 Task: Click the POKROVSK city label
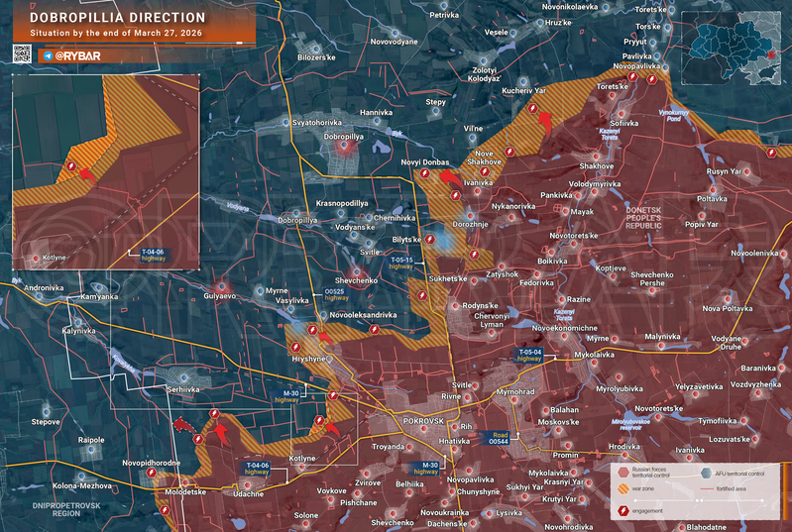click(424, 421)
